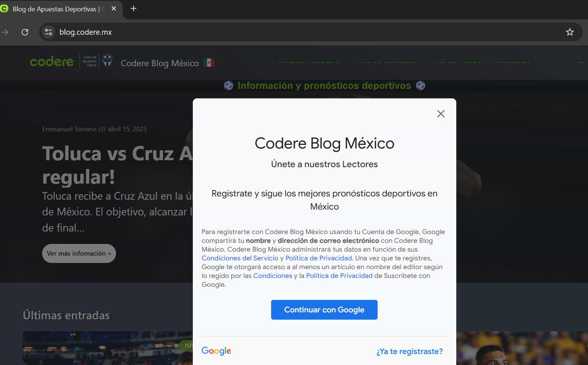
Task: Click Continuar con Google
Action: point(324,310)
